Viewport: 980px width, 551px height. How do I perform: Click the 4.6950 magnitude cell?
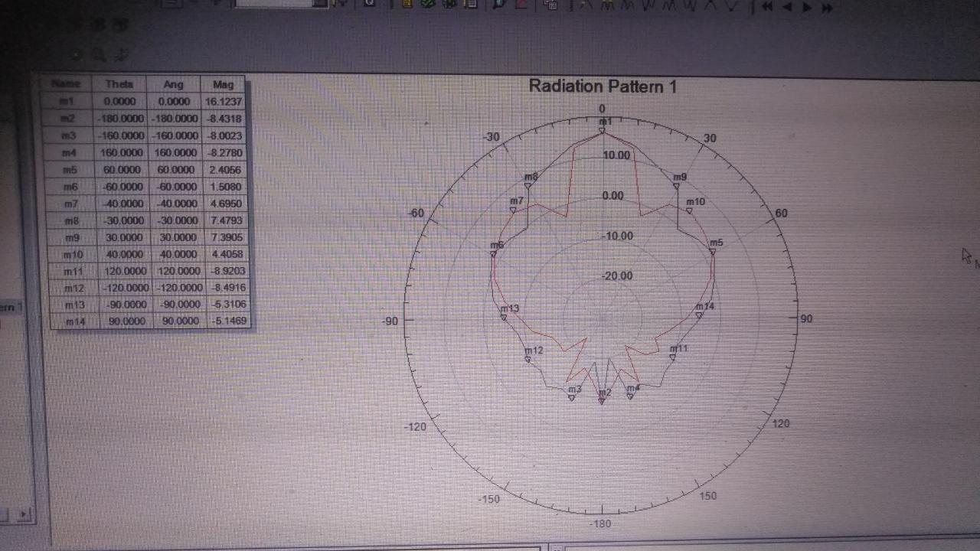click(x=225, y=204)
